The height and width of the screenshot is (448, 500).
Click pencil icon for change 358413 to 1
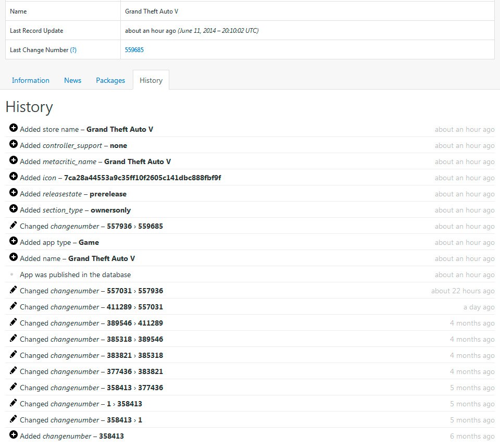tap(13, 419)
